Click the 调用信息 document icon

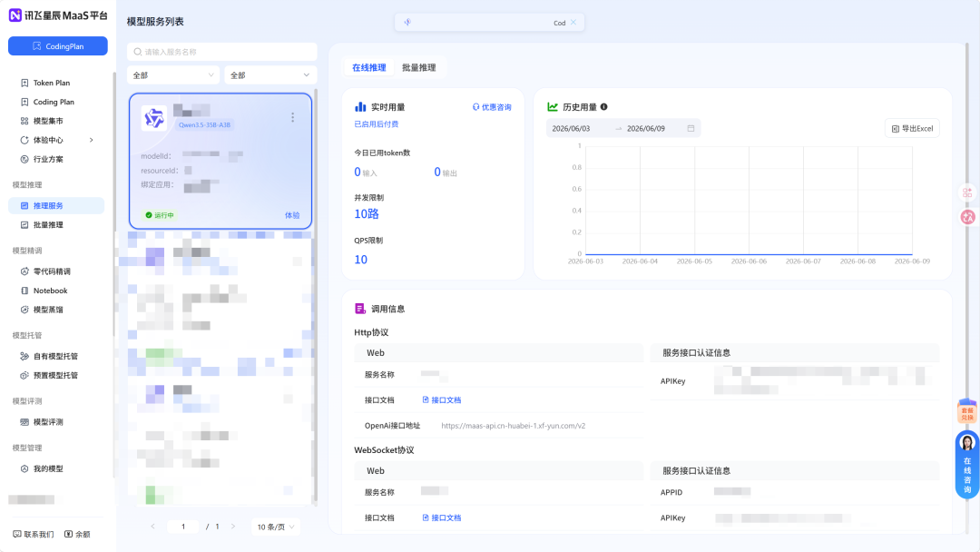360,309
